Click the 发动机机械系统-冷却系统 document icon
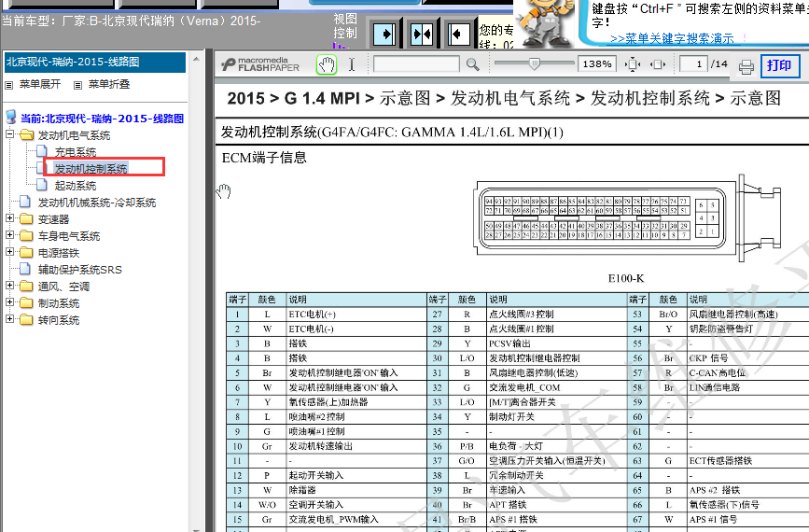 25,202
